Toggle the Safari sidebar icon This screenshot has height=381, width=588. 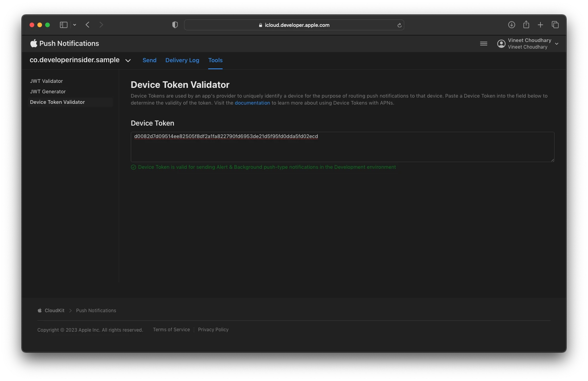pos(63,25)
